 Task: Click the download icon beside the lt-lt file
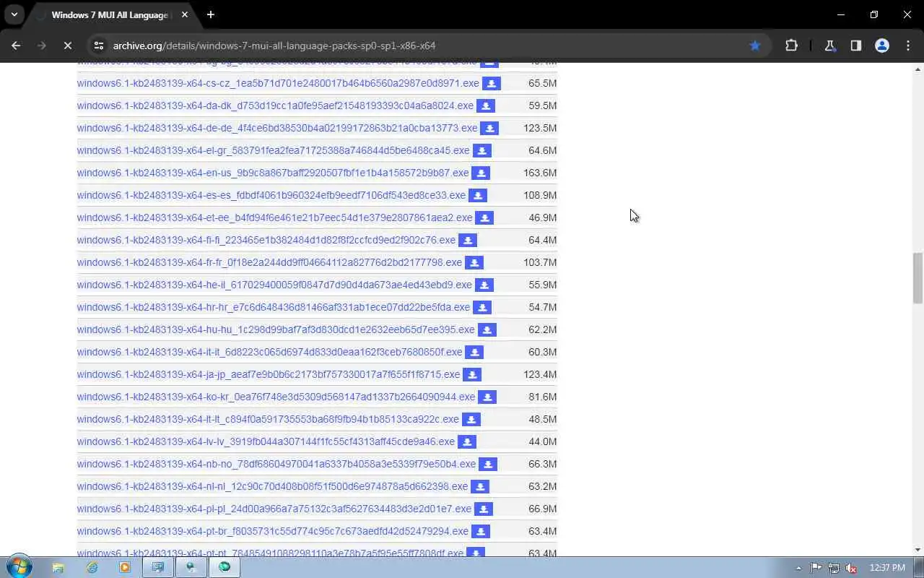(471, 420)
